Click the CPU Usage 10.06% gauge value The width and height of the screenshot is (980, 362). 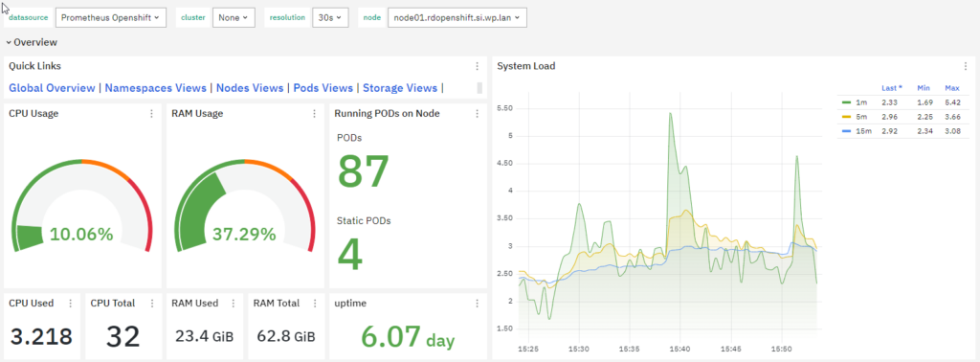point(81,235)
